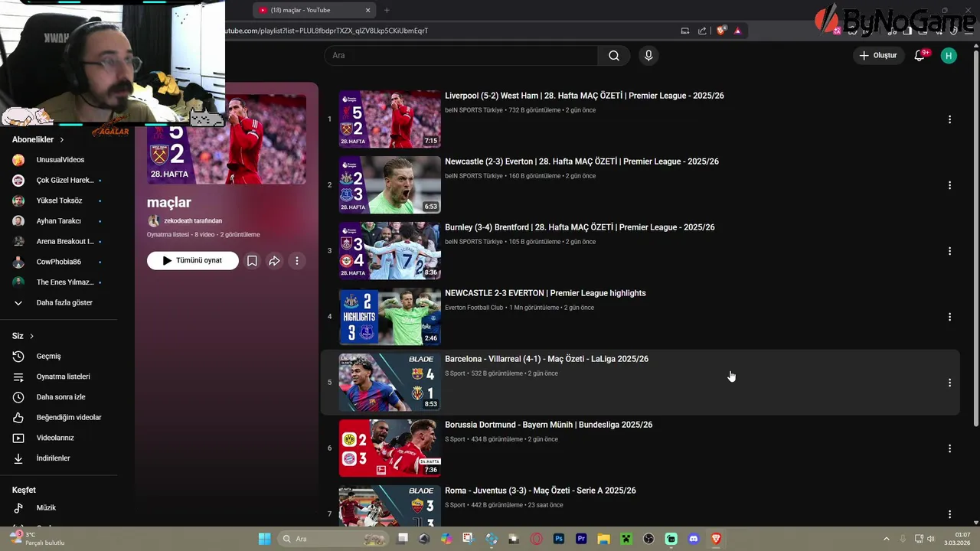Click S Sport channel under Barcelona video
980x551 pixels.
tap(455, 373)
